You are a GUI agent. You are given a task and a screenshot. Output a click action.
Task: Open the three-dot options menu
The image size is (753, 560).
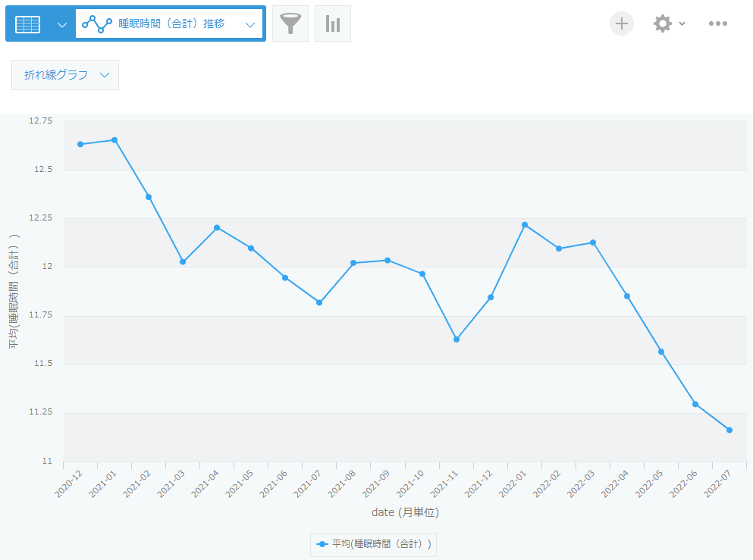coord(717,23)
